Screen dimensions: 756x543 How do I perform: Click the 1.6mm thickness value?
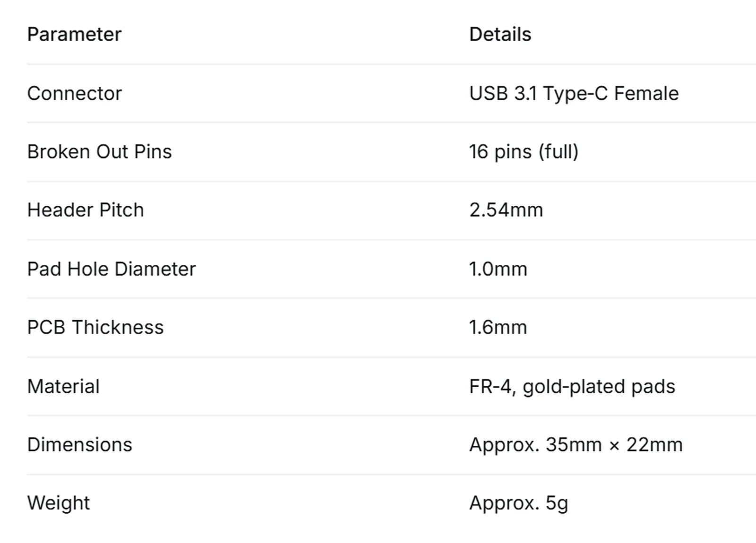[498, 327]
